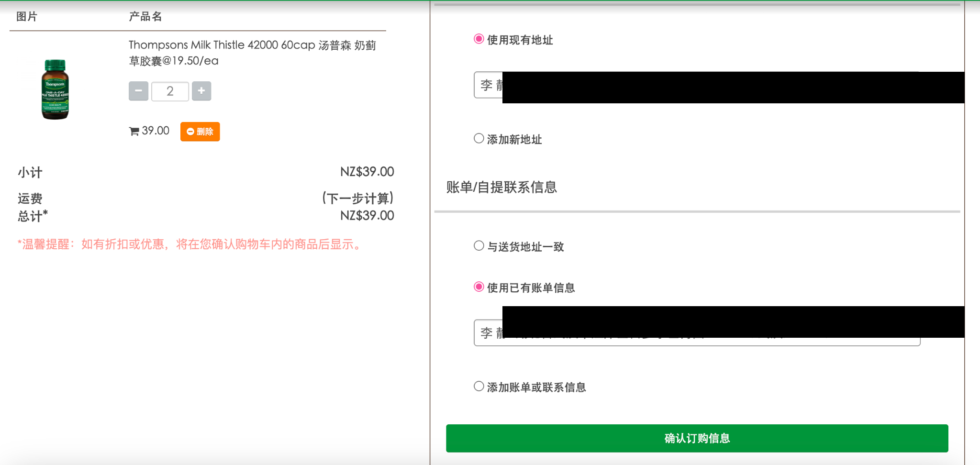Click the 账单/自提联系信息 section heading

pyautogui.click(x=501, y=187)
